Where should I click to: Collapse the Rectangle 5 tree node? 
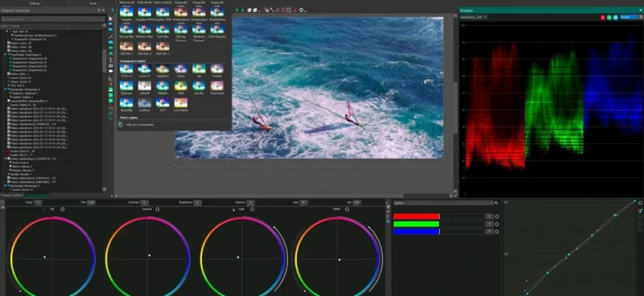[x=5, y=186]
